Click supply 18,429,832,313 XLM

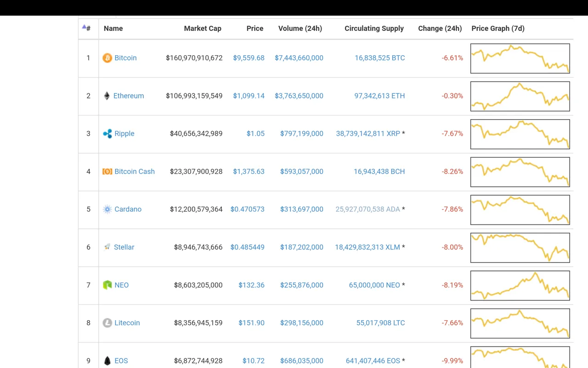[x=367, y=247]
